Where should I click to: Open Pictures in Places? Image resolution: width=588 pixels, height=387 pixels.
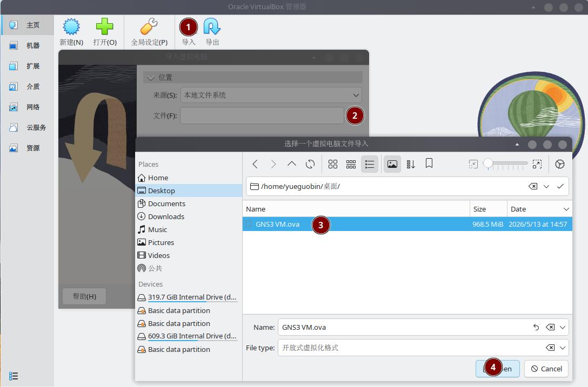[189, 242]
